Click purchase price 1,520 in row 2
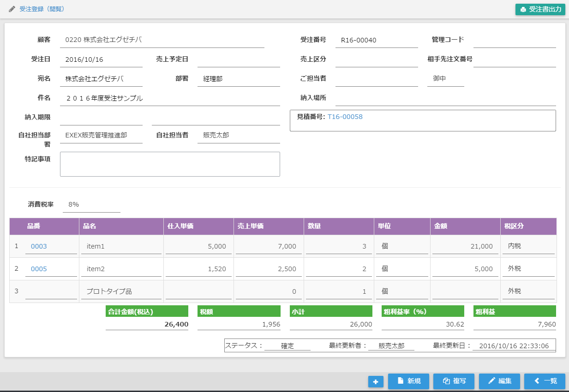The width and height of the screenshot is (569, 392). (198, 269)
